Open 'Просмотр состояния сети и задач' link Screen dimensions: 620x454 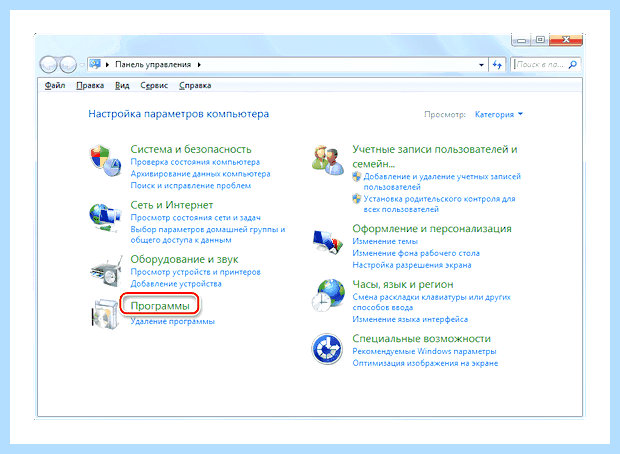click(x=196, y=218)
